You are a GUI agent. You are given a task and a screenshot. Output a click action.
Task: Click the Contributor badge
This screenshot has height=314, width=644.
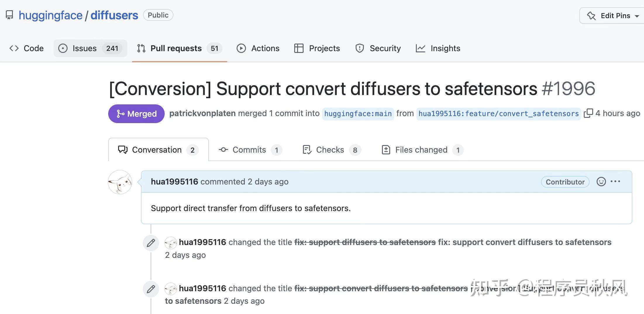click(565, 182)
